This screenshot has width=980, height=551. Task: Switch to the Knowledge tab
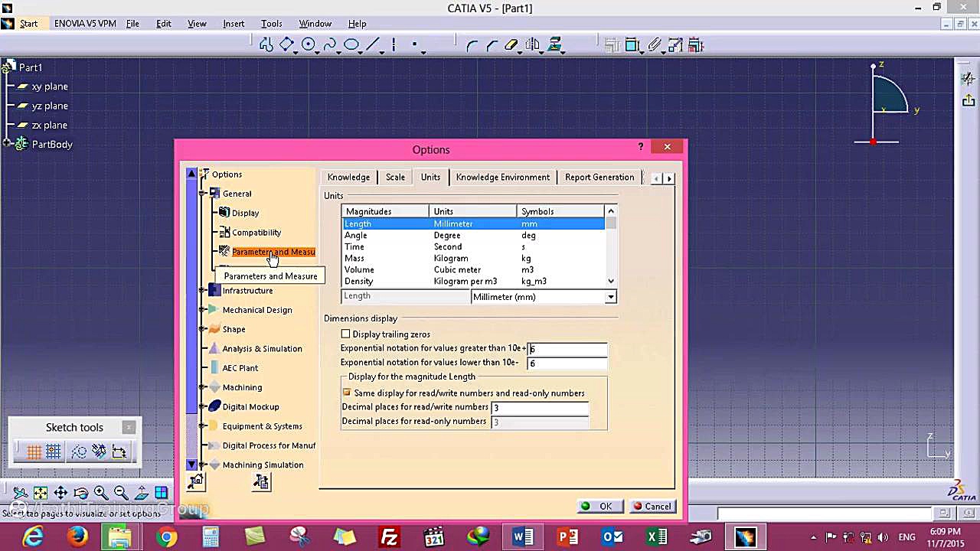(348, 178)
